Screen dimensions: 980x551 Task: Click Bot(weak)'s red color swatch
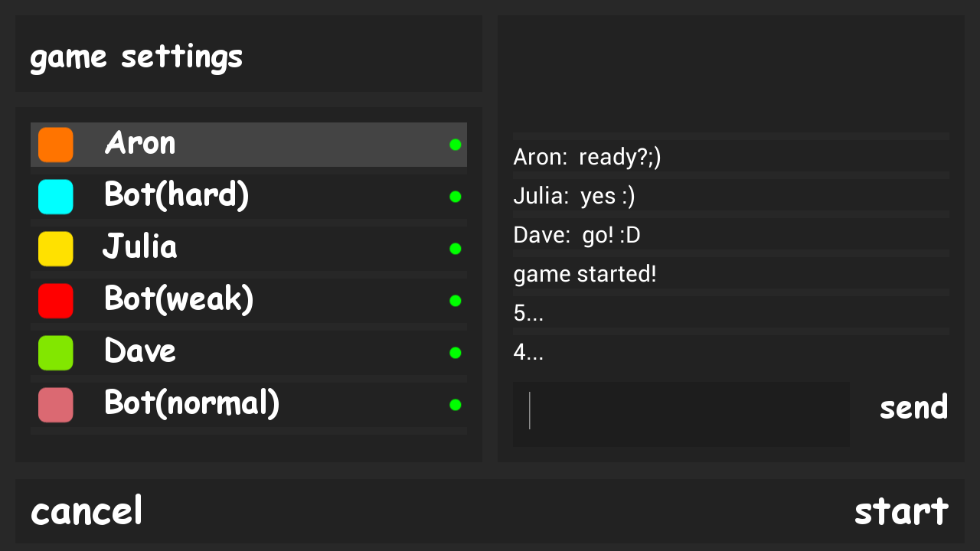point(56,301)
